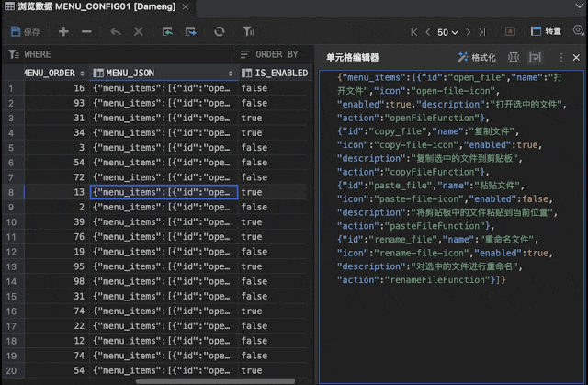The image size is (588, 385).
Task: Click the stop icon near pagination
Action: 510,32
